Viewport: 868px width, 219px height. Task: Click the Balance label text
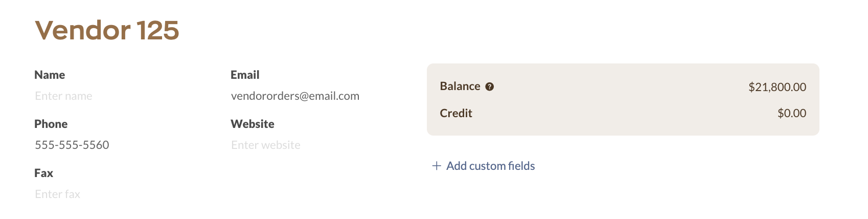click(460, 86)
